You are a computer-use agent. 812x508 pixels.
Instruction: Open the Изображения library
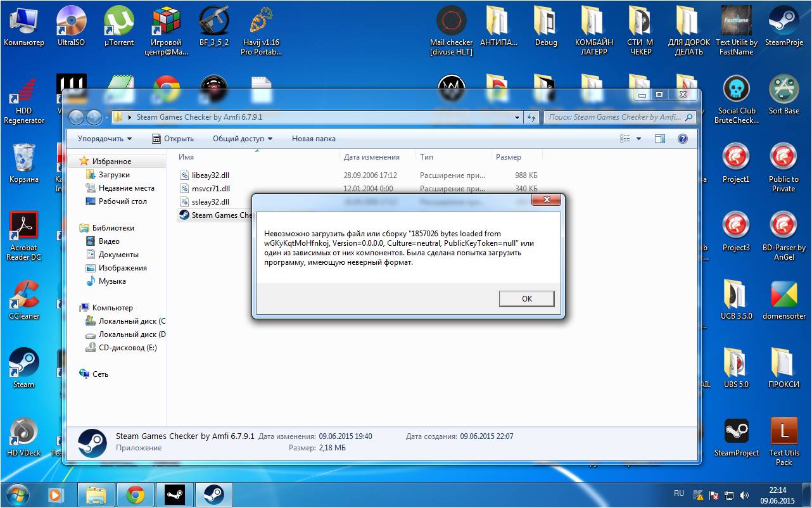point(123,268)
